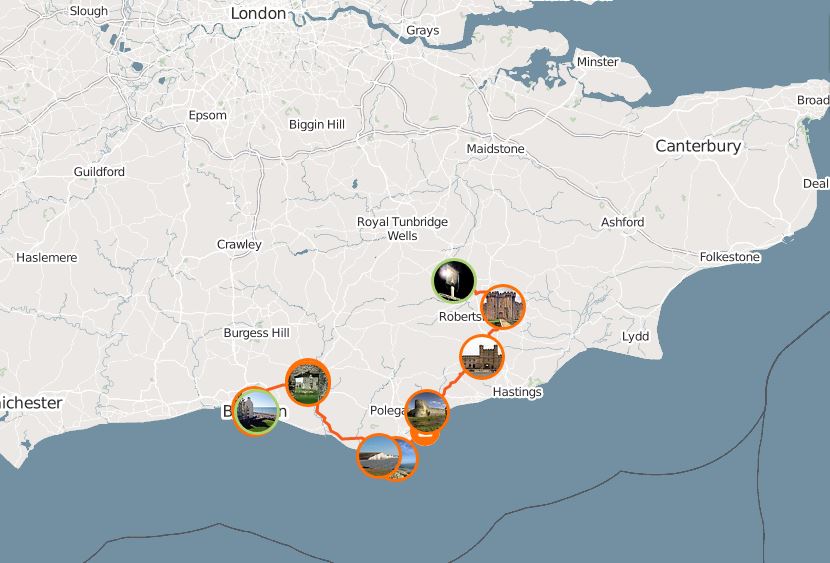Select the white chalk cliffs photo marker
The width and height of the screenshot is (830, 563).
[x=378, y=456]
